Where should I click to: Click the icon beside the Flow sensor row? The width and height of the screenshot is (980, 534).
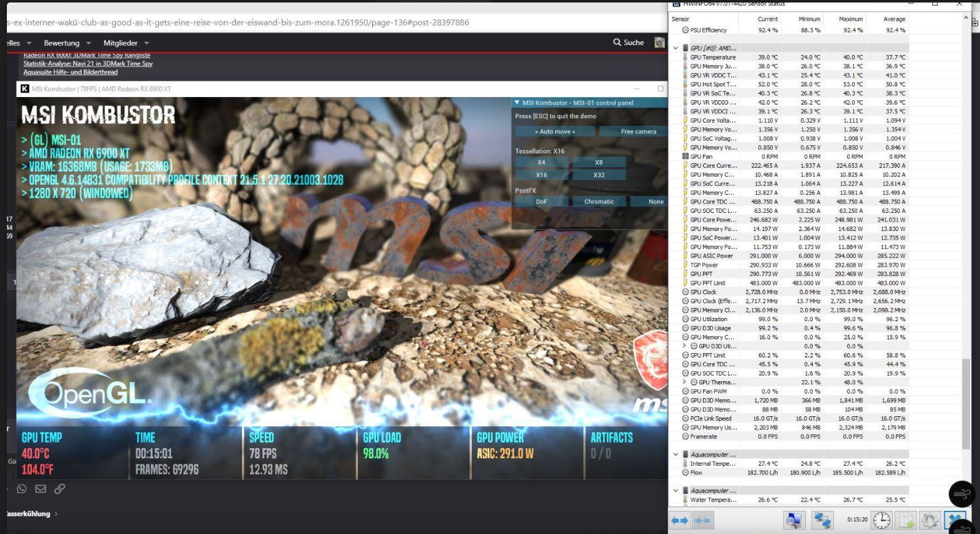click(x=685, y=473)
